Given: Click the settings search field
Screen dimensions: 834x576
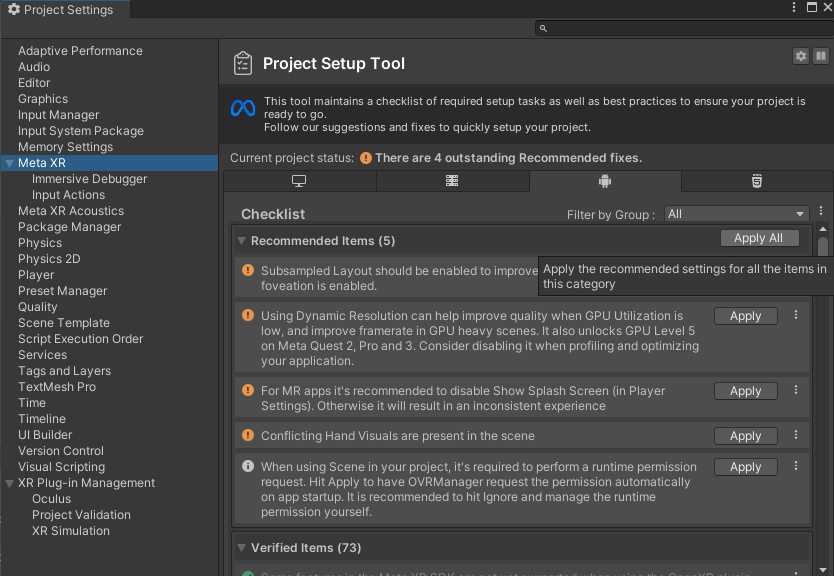Looking at the screenshot, I should 680,28.
